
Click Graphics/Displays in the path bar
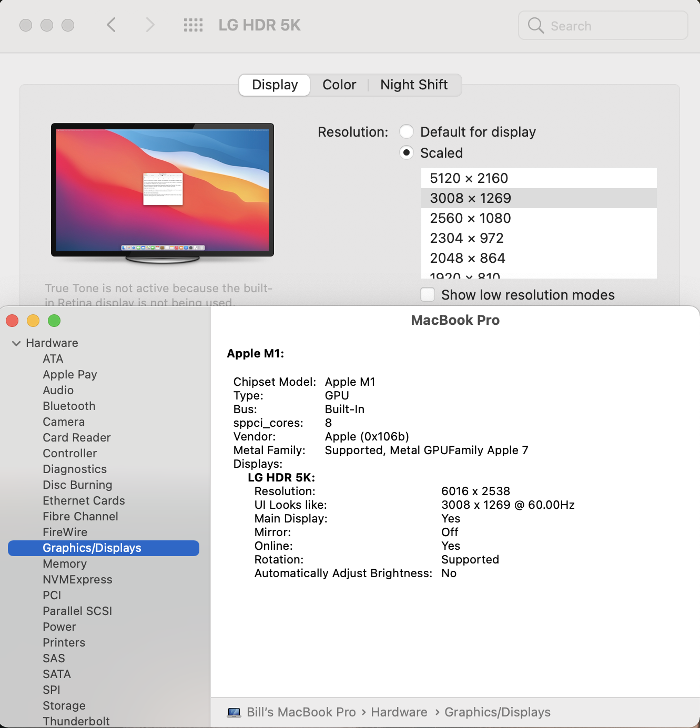click(x=498, y=712)
